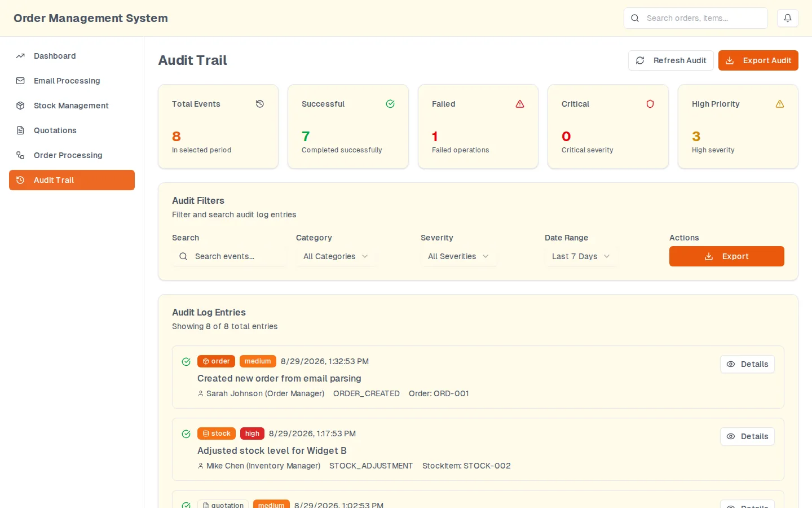Click the Stock Management box icon

point(20,106)
